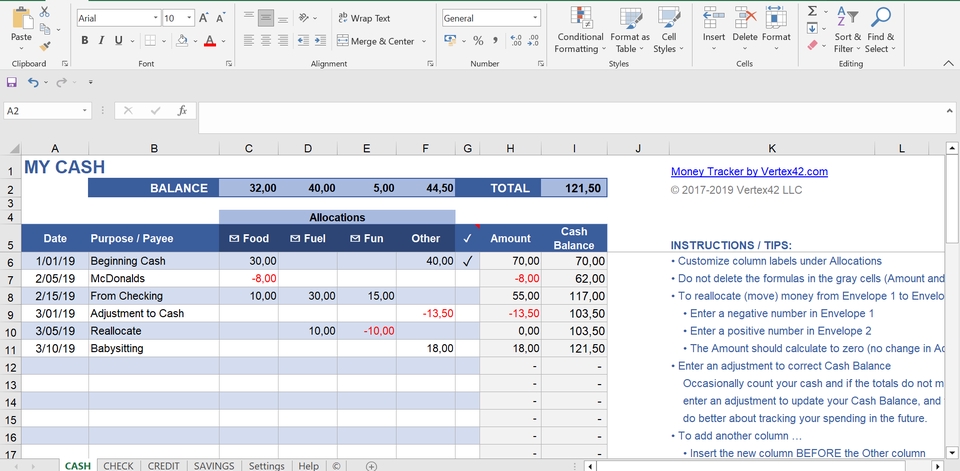Apply Accounting Number Format icon

pyautogui.click(x=450, y=41)
